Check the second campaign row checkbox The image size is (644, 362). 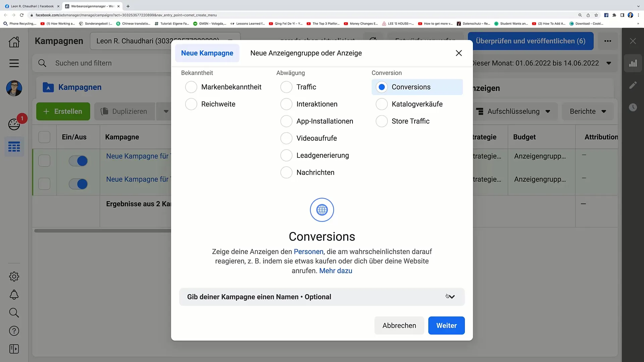[x=44, y=184]
